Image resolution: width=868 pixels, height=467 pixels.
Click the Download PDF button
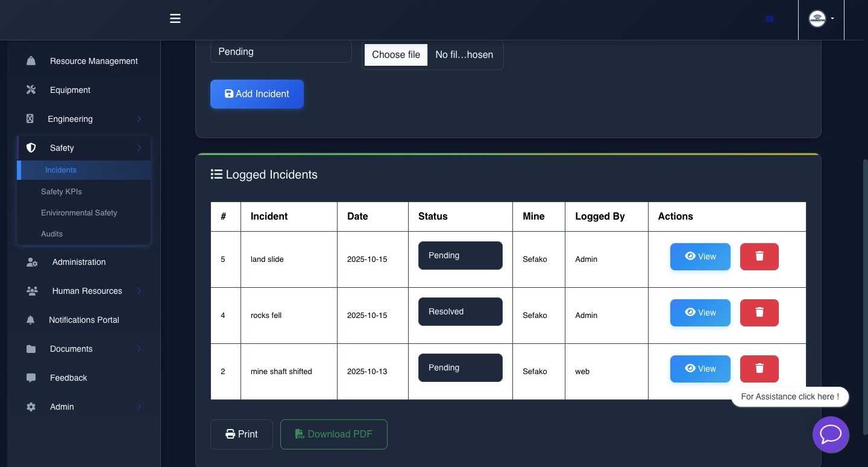(x=333, y=434)
